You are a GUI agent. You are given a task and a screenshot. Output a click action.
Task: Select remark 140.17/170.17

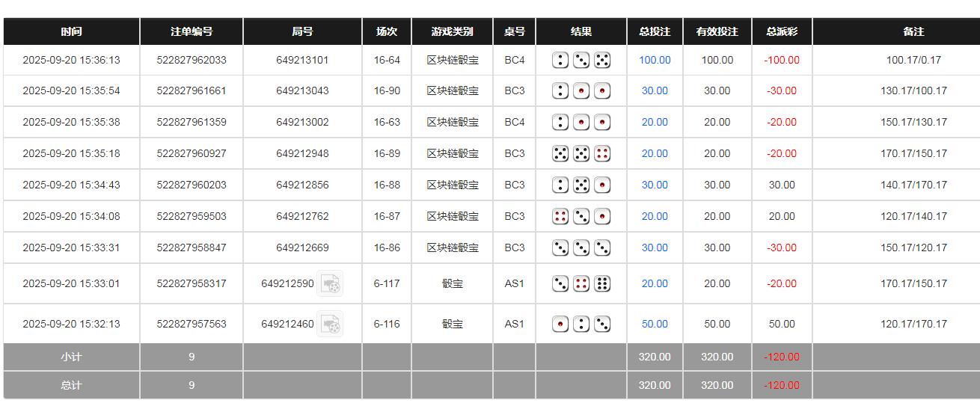[x=913, y=185]
